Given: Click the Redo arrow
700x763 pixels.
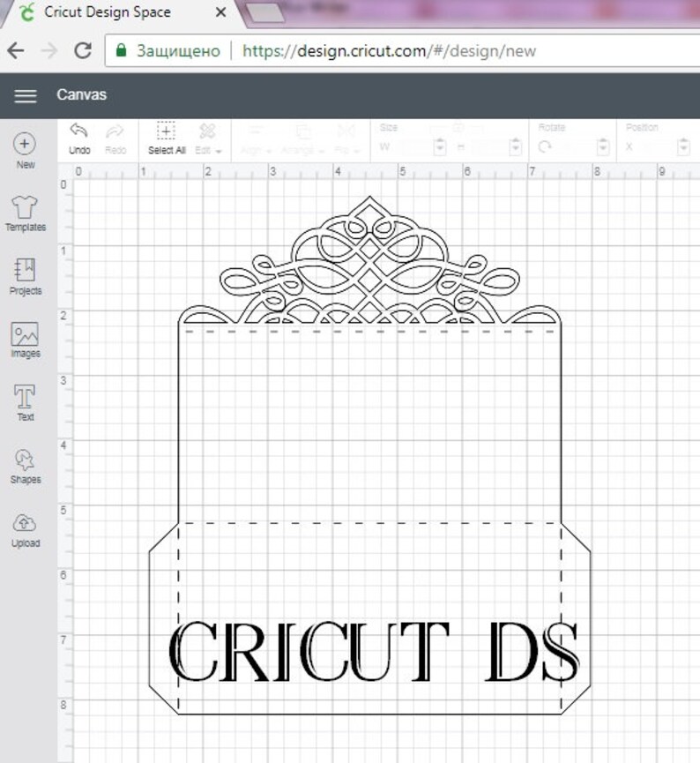Looking at the screenshot, I should [115, 138].
